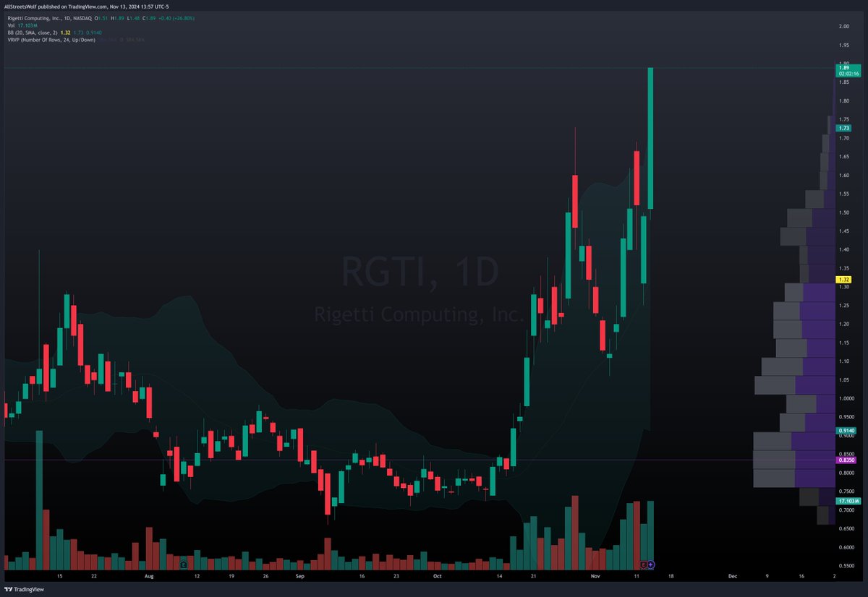Click the 17.103M volume label on price axis

(x=848, y=501)
